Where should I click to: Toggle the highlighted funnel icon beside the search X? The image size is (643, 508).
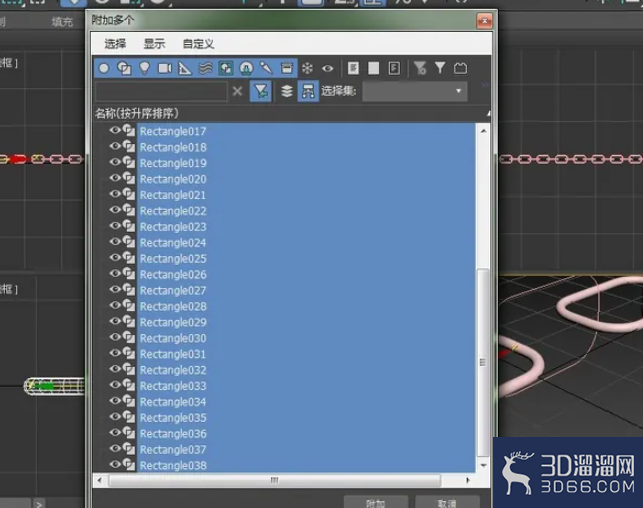(x=261, y=91)
